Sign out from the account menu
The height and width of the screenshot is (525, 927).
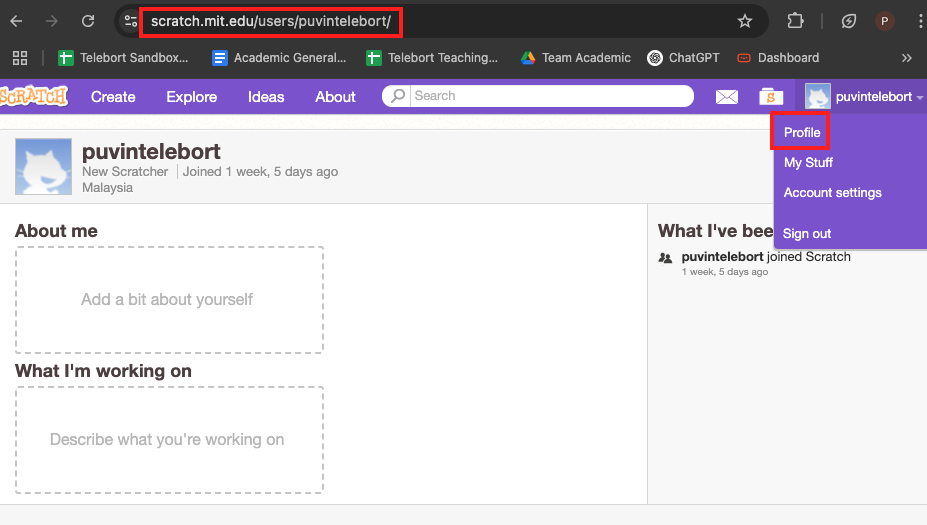click(x=807, y=233)
